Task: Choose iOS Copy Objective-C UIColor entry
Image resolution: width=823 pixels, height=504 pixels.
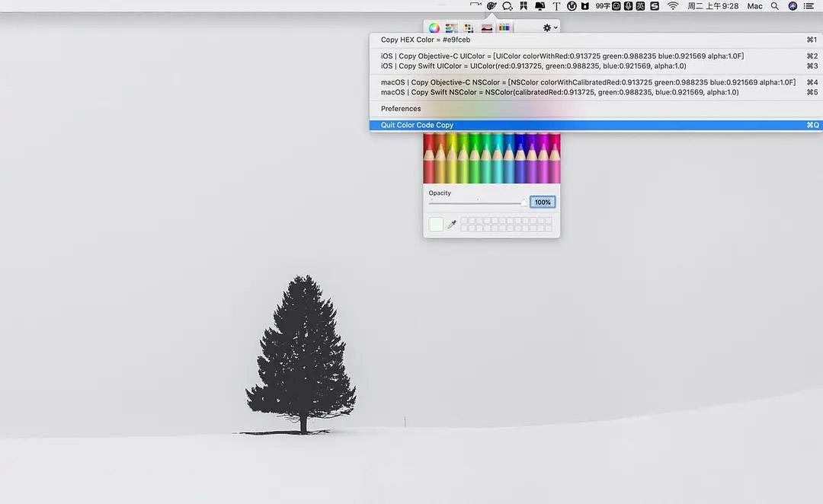Action: click(x=596, y=56)
